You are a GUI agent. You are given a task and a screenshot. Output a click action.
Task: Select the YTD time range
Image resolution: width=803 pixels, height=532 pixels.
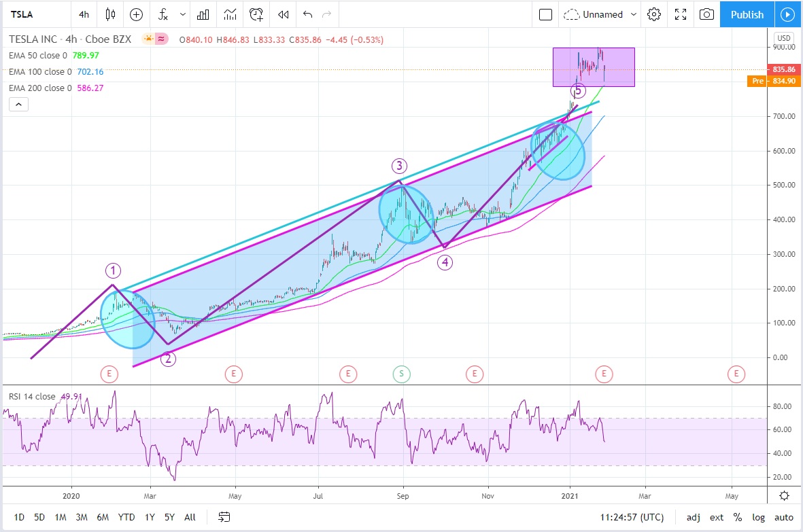[126, 517]
